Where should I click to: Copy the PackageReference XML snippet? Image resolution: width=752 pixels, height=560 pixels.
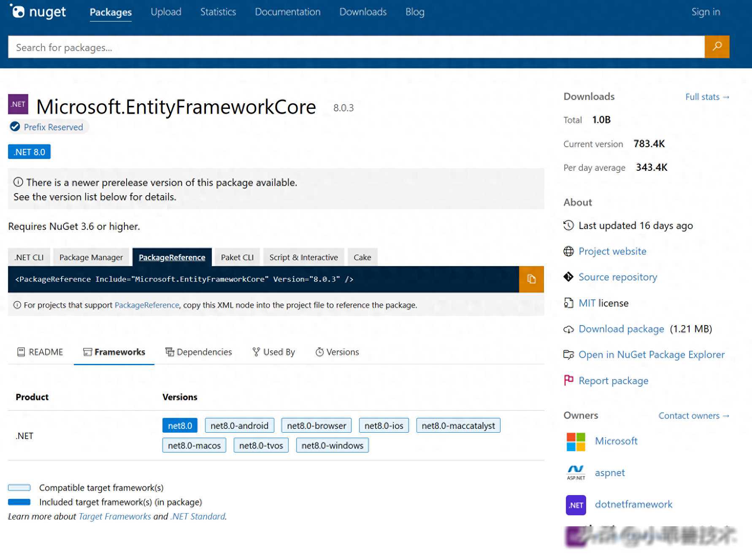(531, 279)
